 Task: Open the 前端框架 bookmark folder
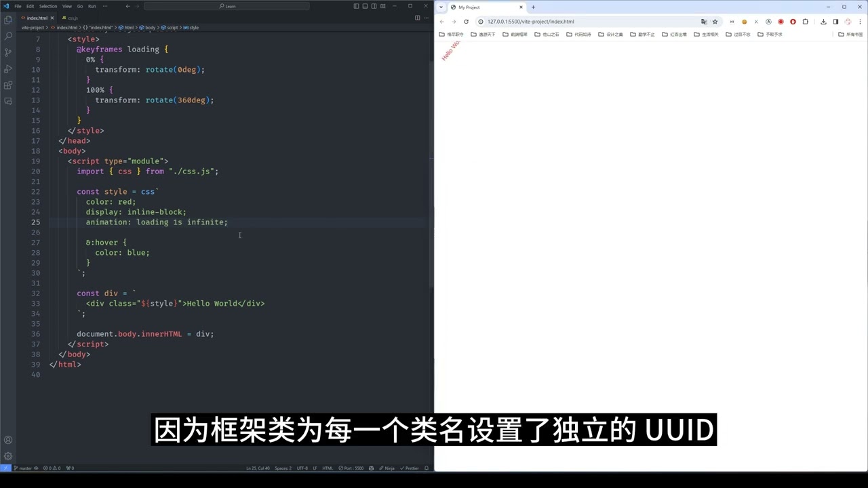pos(515,34)
